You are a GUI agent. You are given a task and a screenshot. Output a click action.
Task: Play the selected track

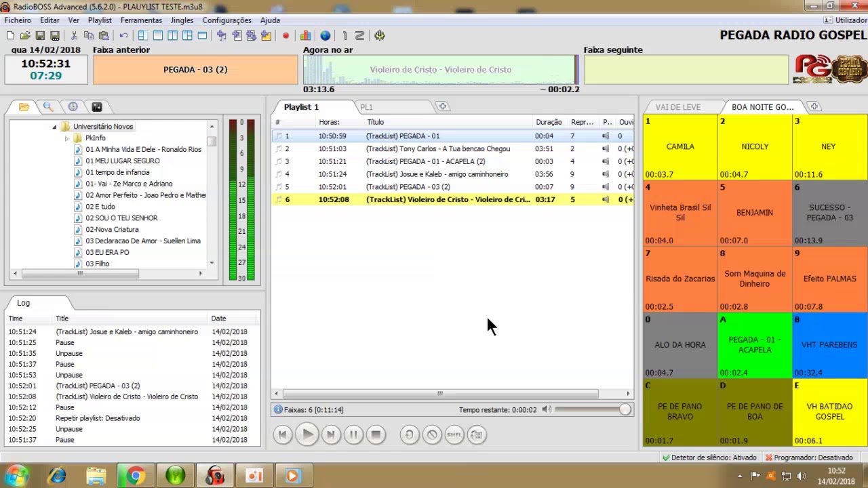(307, 435)
